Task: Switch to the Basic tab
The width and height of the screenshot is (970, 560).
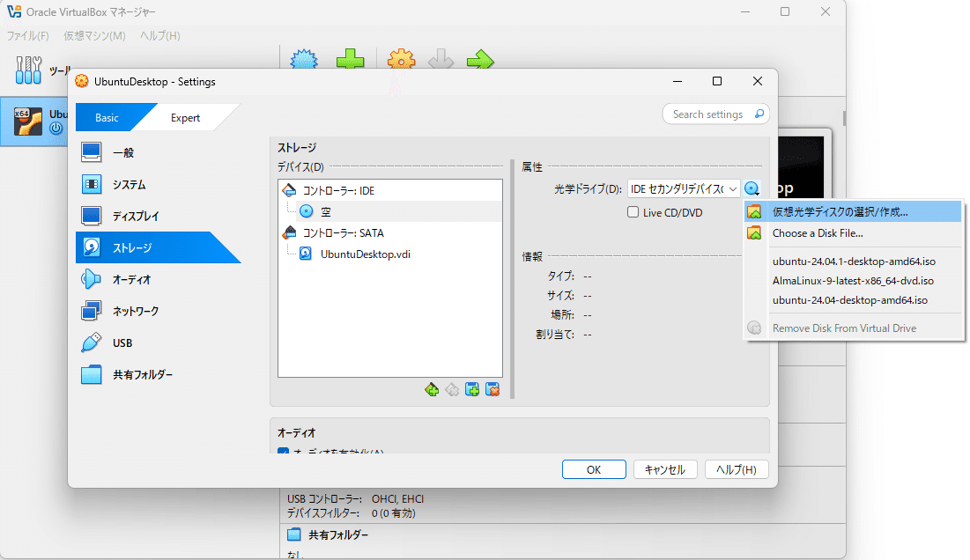Action: pyautogui.click(x=107, y=117)
